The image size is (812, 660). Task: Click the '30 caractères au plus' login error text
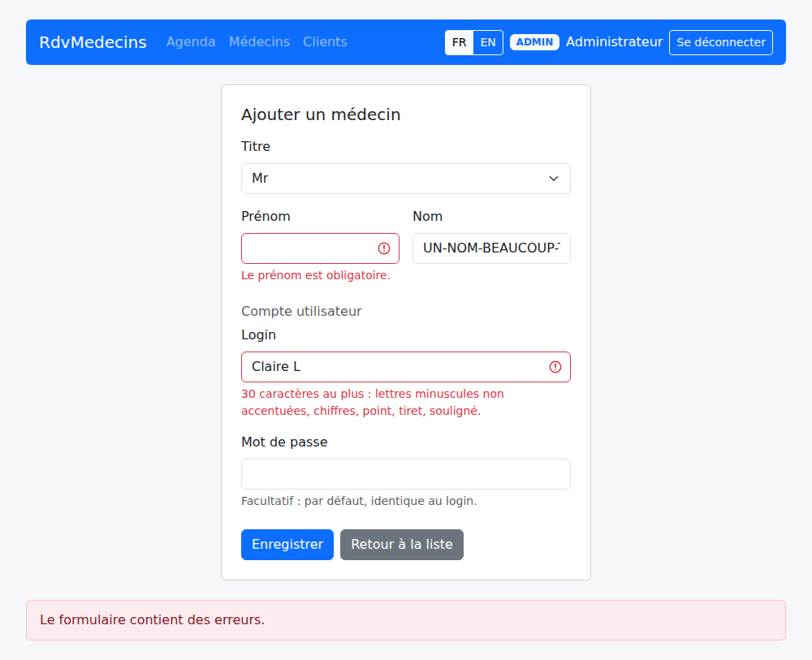373,402
